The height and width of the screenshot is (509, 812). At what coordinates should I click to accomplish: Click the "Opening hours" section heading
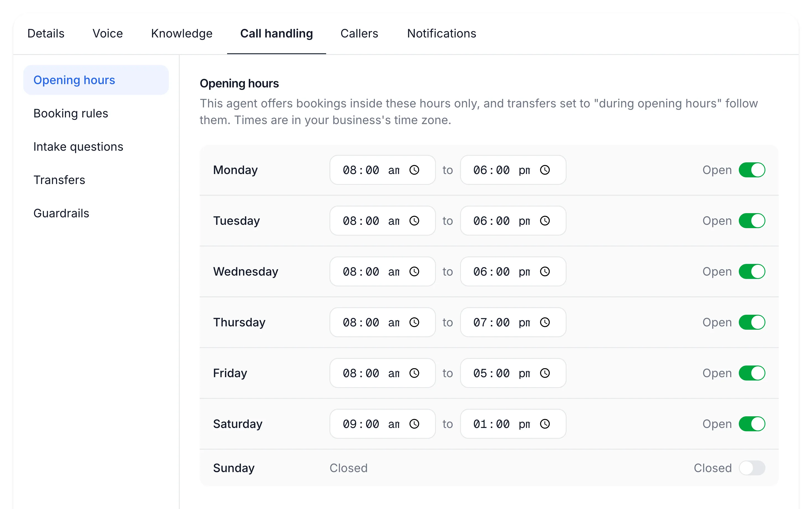[239, 84]
